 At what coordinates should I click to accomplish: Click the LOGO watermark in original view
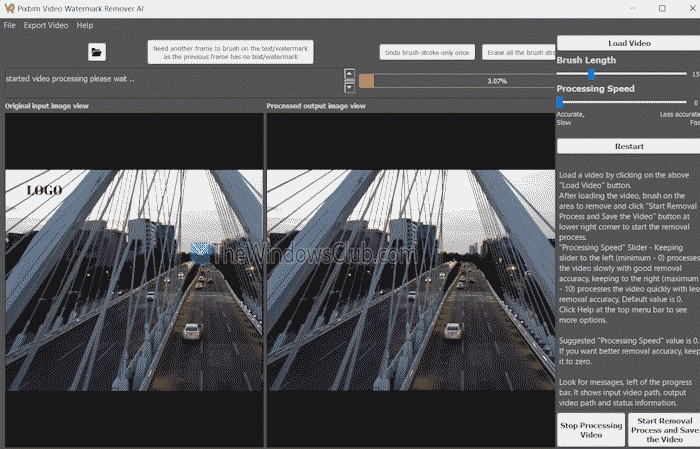(x=44, y=191)
